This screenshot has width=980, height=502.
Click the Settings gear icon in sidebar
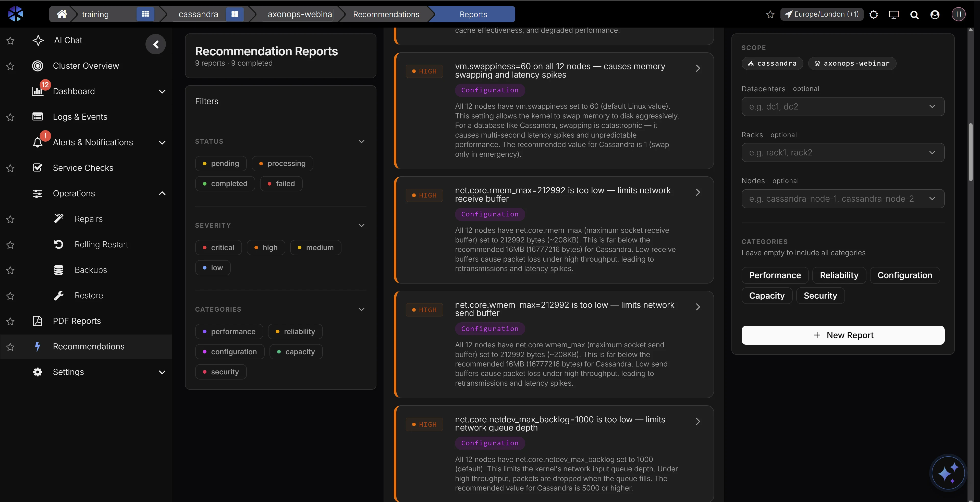click(x=37, y=372)
